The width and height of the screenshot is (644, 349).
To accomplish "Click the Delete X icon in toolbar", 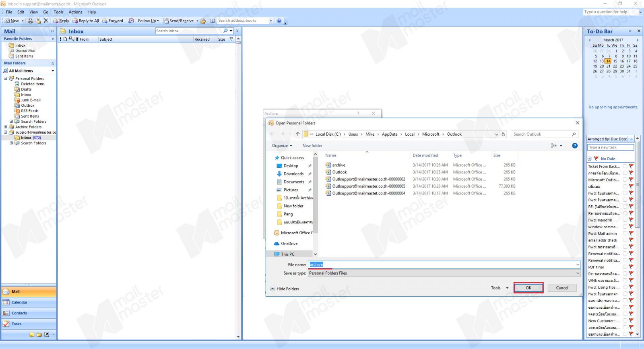I will click(45, 21).
